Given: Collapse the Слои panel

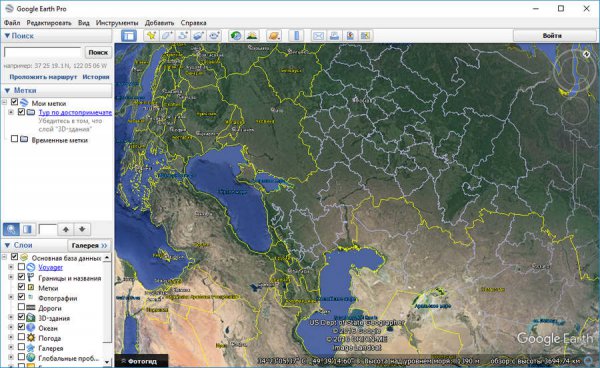Looking at the screenshot, I should tap(7, 245).
